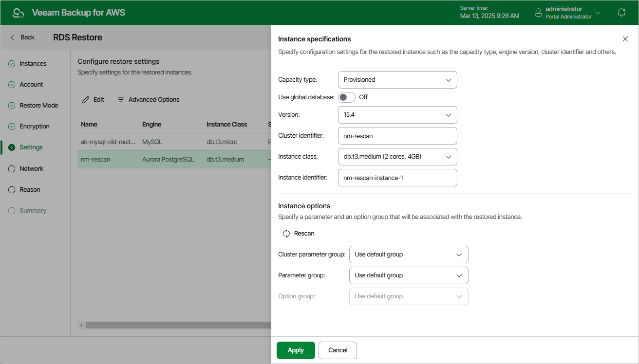639x364 pixels.
Task: Expand the Capacity type dropdown
Action: [x=397, y=80]
